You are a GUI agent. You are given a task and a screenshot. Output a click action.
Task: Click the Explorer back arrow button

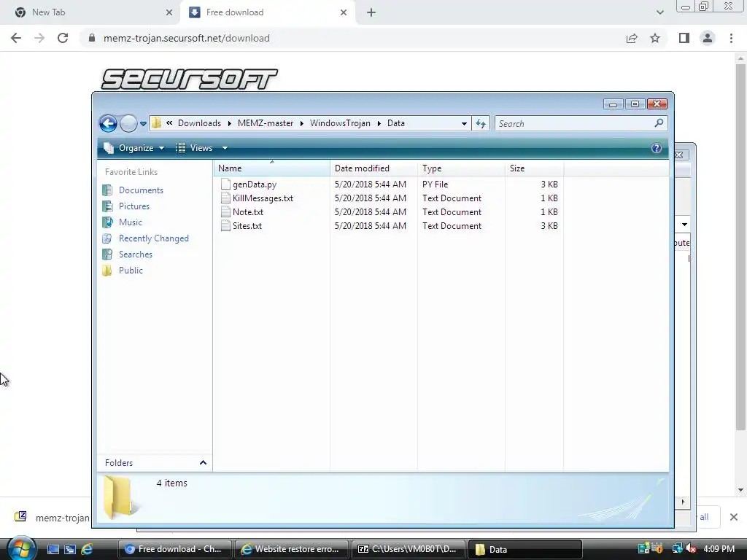click(x=108, y=123)
